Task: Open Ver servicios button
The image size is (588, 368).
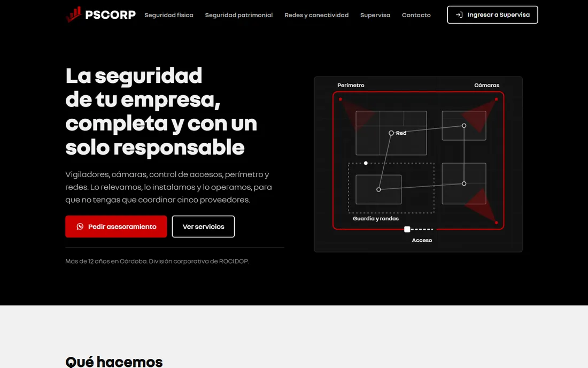Action: click(x=203, y=227)
